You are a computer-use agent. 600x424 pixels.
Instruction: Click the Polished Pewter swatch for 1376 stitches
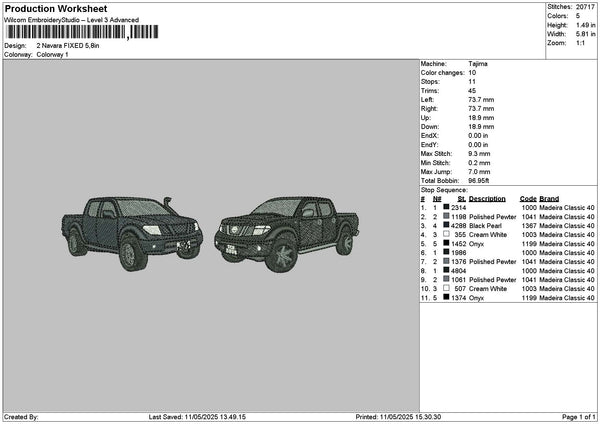446,261
